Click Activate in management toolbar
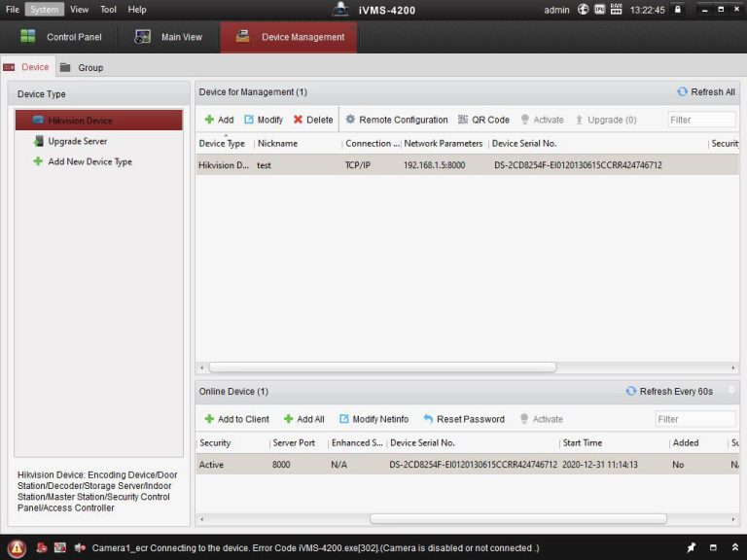This screenshot has height=560, width=747. click(x=542, y=120)
